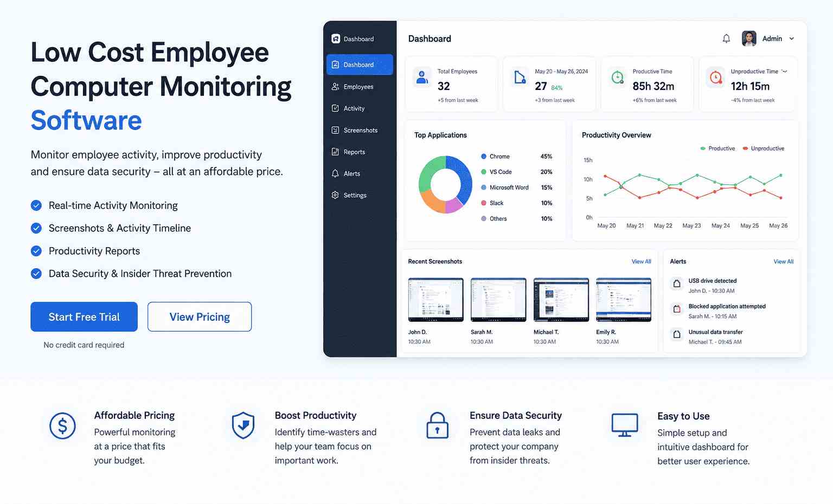
Task: Click the date range document icon
Action: (520, 77)
